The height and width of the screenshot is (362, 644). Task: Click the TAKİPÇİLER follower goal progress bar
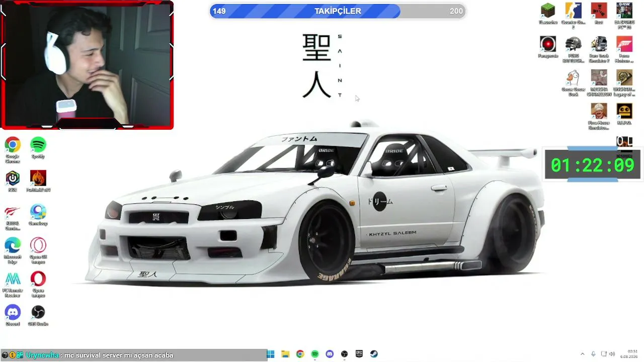(x=338, y=11)
